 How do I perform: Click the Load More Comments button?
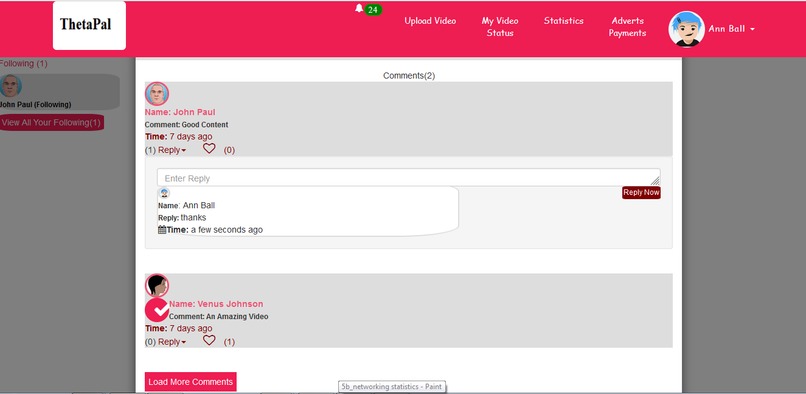pos(191,382)
